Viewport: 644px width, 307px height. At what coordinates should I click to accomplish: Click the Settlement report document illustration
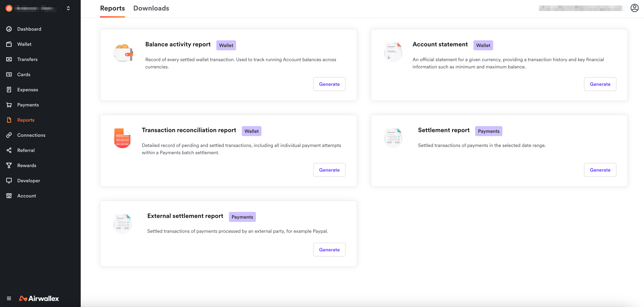pos(393,138)
